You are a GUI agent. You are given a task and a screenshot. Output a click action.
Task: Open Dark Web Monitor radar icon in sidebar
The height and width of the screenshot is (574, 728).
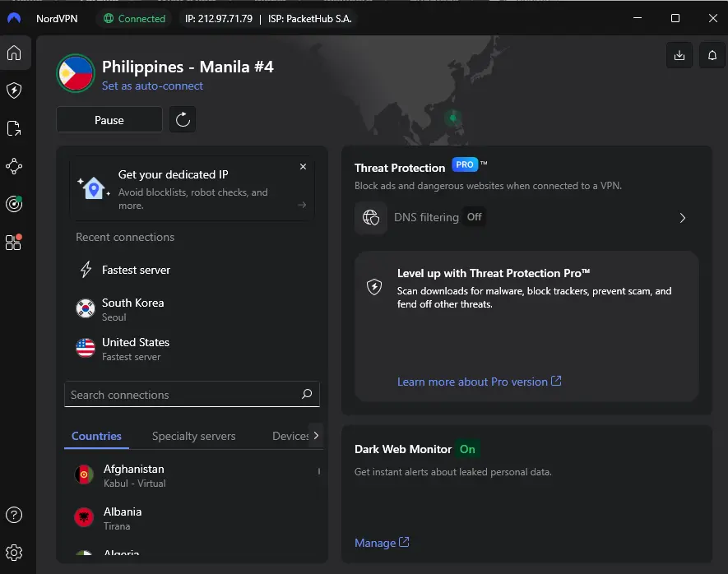tap(14, 204)
